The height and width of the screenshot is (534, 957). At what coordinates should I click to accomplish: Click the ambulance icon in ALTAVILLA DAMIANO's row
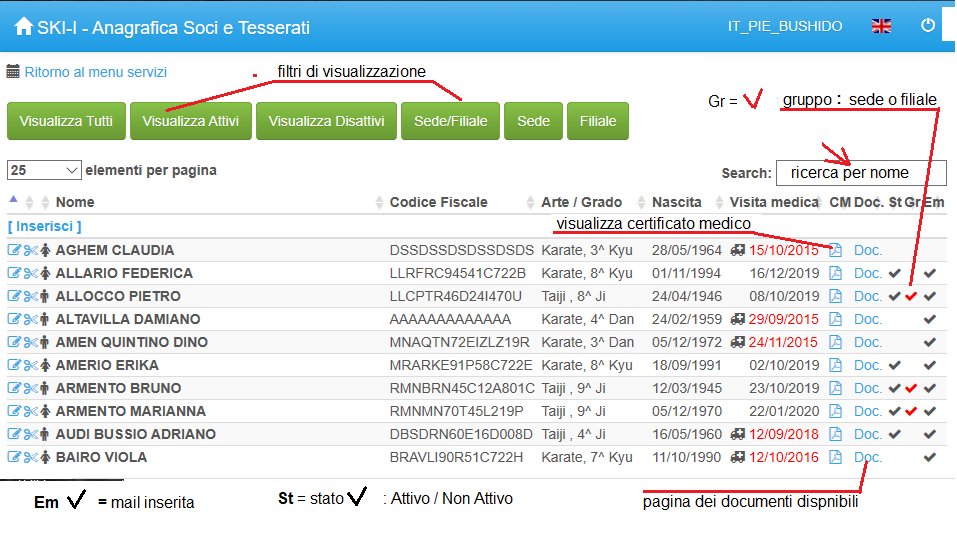[737, 319]
